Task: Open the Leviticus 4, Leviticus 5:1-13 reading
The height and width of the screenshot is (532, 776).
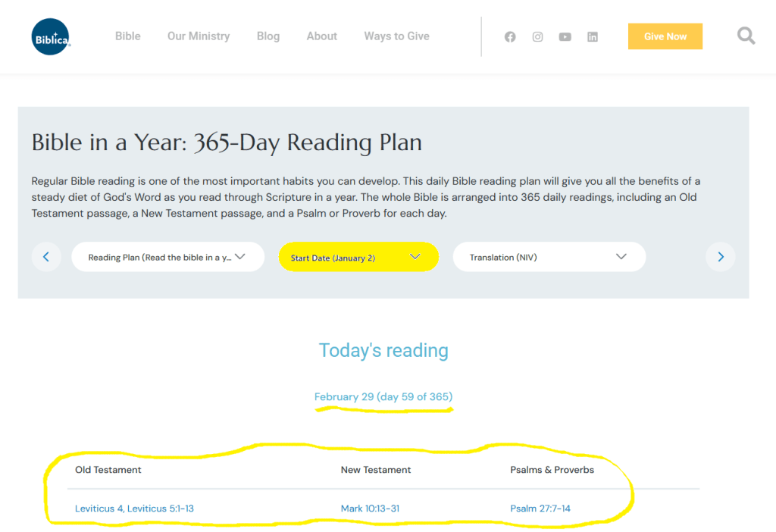Action: (x=134, y=509)
